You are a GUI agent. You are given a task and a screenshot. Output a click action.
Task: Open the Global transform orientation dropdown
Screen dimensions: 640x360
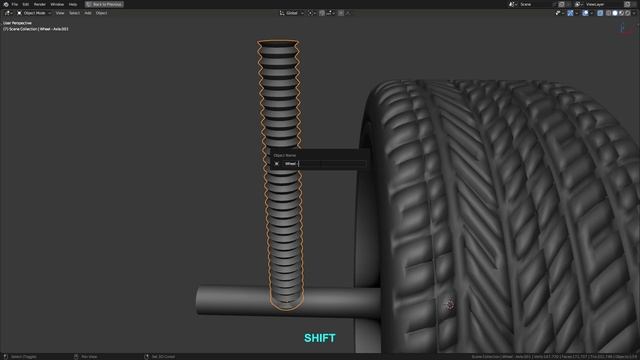point(291,13)
